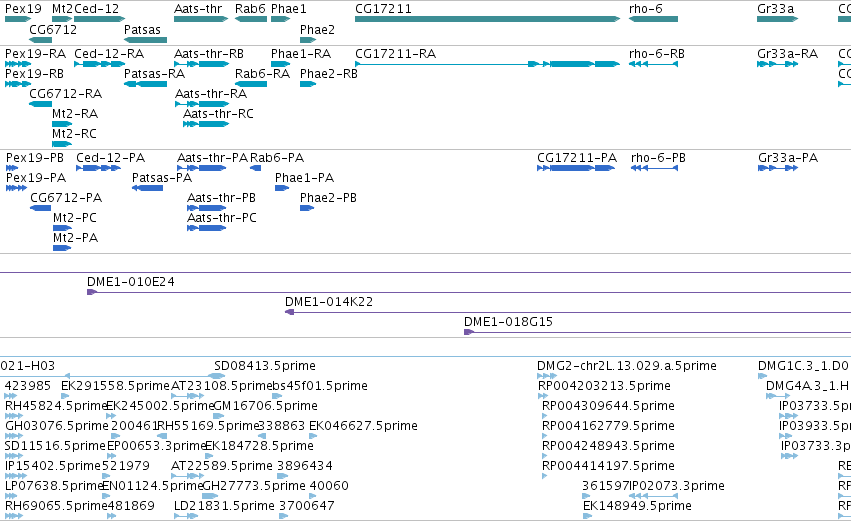Select the CG17211-PA coding sequence
851x521 pixels.
click(x=576, y=168)
